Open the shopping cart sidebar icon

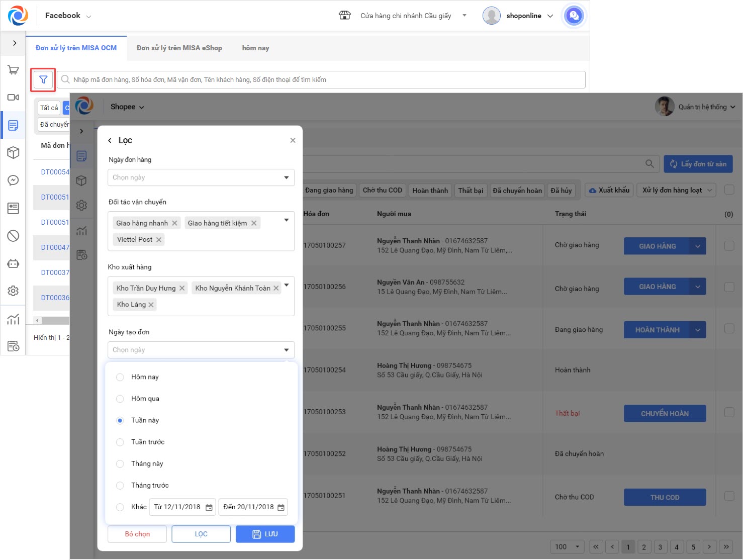[x=14, y=70]
